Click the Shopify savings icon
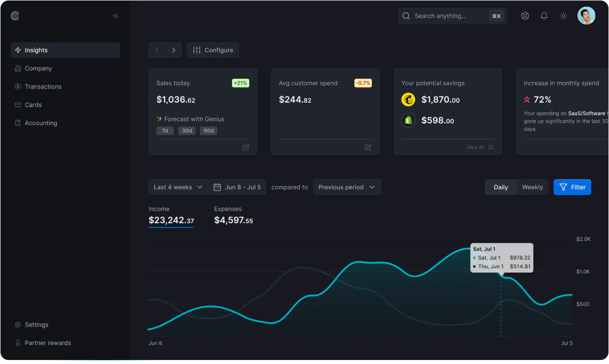This screenshot has width=609, height=364. click(x=408, y=120)
